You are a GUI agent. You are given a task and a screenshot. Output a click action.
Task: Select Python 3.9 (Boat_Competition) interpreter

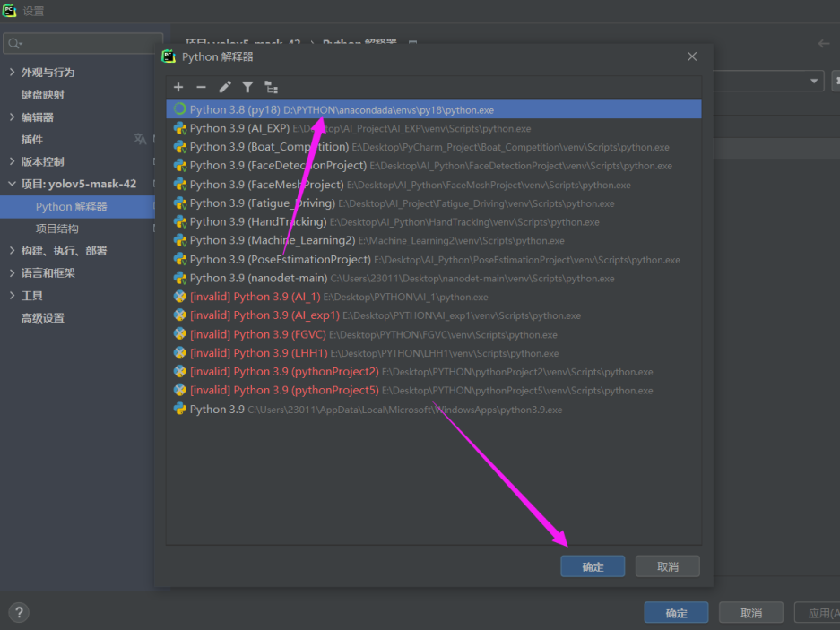(433, 147)
